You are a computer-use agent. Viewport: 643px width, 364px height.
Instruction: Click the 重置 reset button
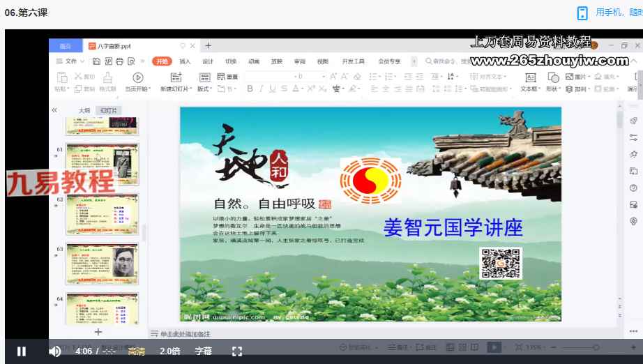click(227, 77)
